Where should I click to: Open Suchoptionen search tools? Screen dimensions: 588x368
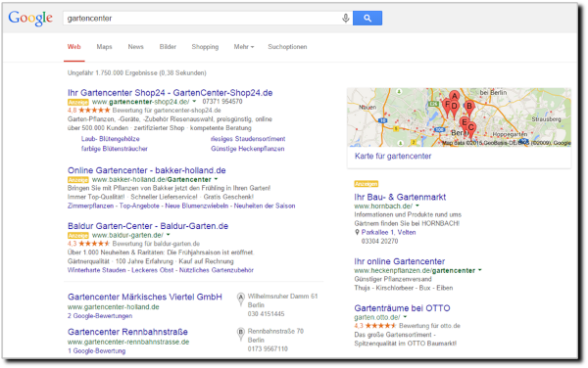click(287, 47)
